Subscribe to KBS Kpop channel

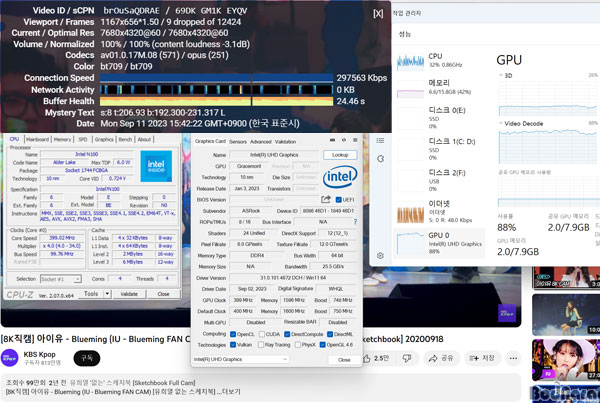[86, 358]
